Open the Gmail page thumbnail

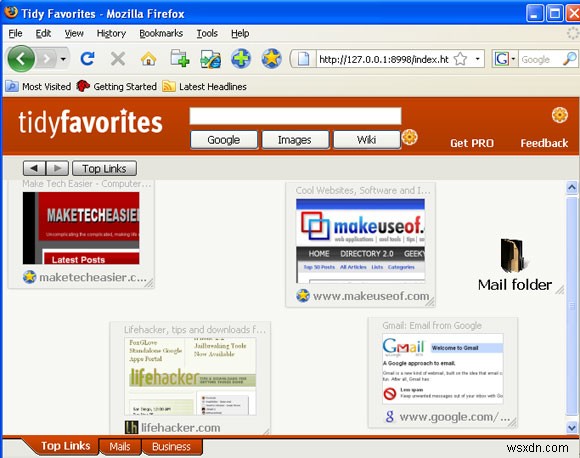(443, 369)
